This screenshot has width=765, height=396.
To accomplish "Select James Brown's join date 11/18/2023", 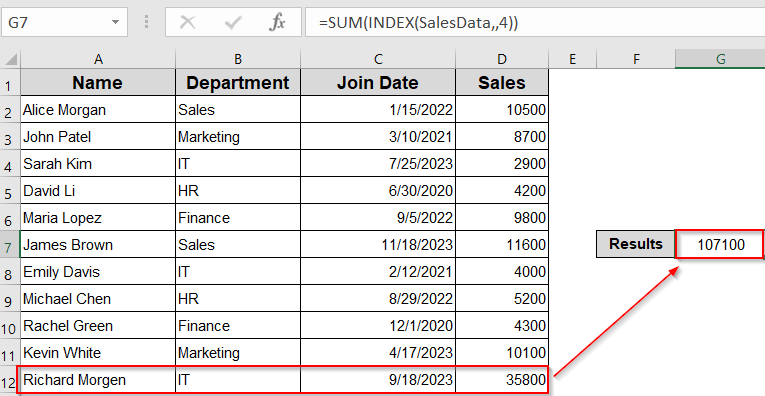I will [x=378, y=244].
